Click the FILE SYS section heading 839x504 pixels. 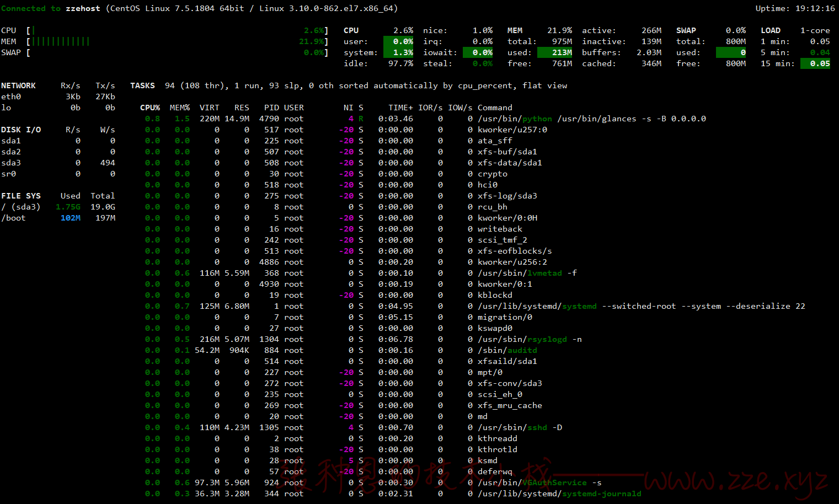coord(21,196)
